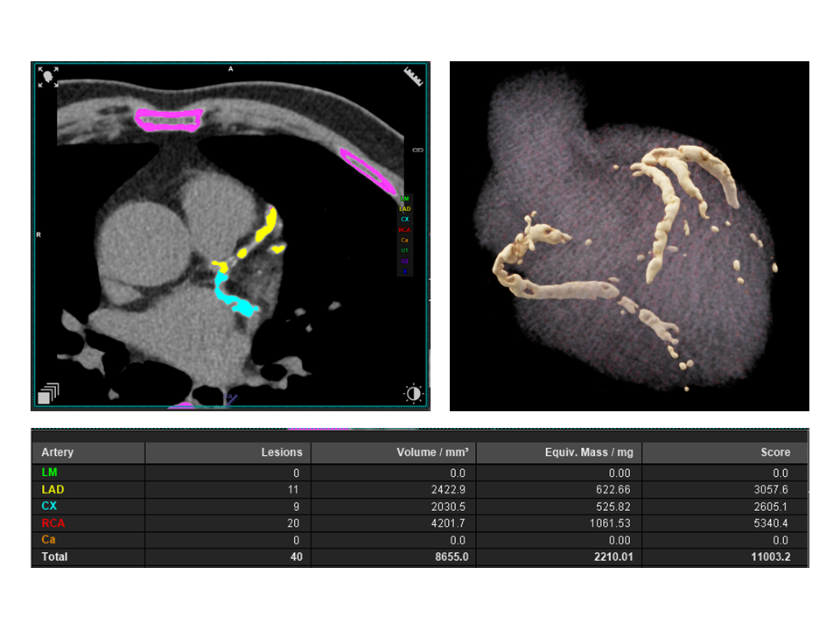Toggle the LAD artery overlay in the legend
The width and height of the screenshot is (840, 630).
(404, 208)
